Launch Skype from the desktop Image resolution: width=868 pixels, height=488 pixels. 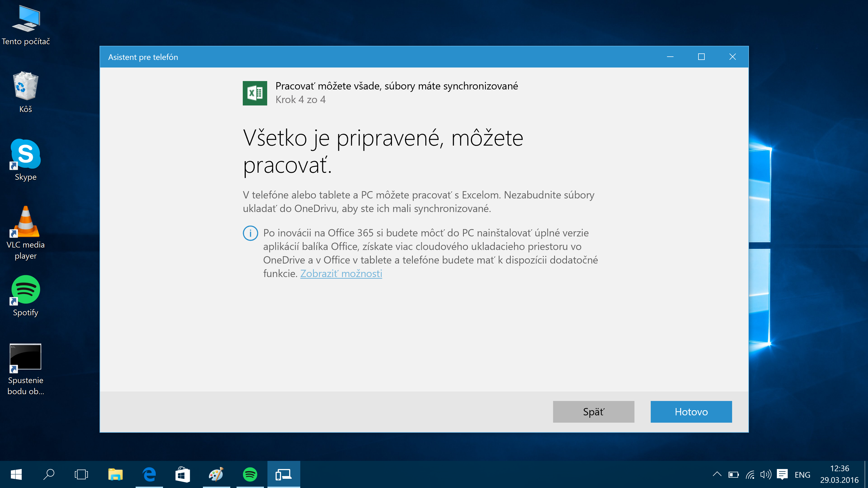pyautogui.click(x=25, y=160)
